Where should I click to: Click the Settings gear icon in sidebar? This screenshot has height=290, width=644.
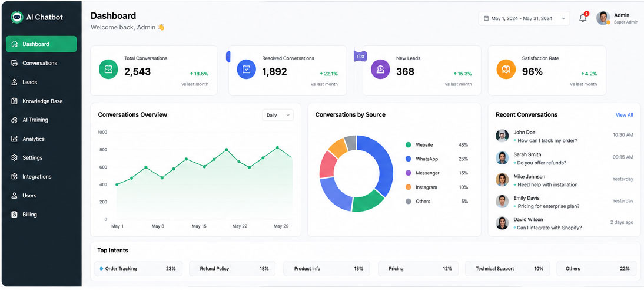[14, 157]
